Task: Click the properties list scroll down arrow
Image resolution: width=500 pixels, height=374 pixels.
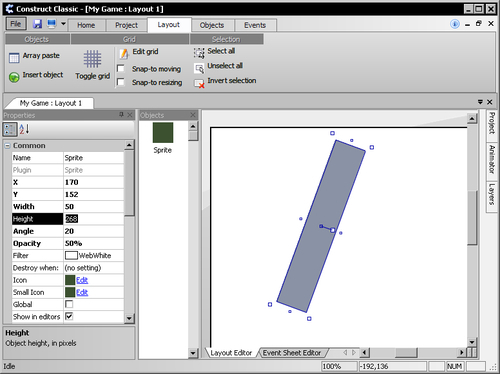Action: pyautogui.click(x=129, y=318)
